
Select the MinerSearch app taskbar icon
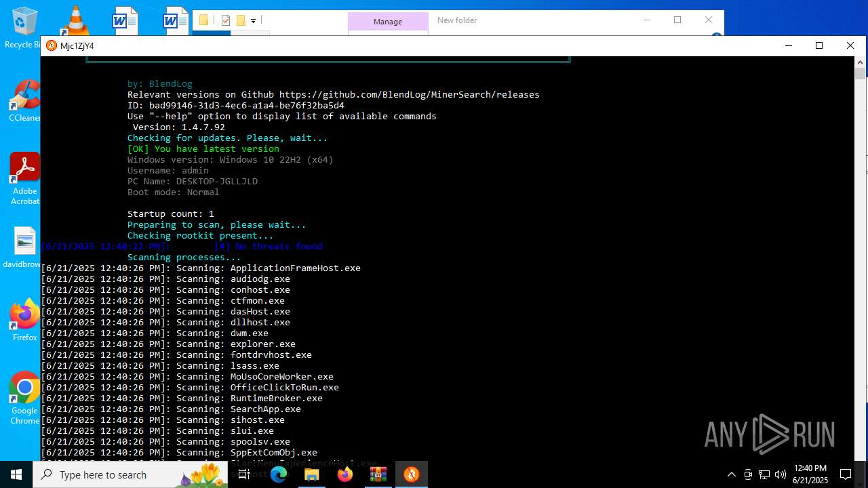tap(411, 474)
